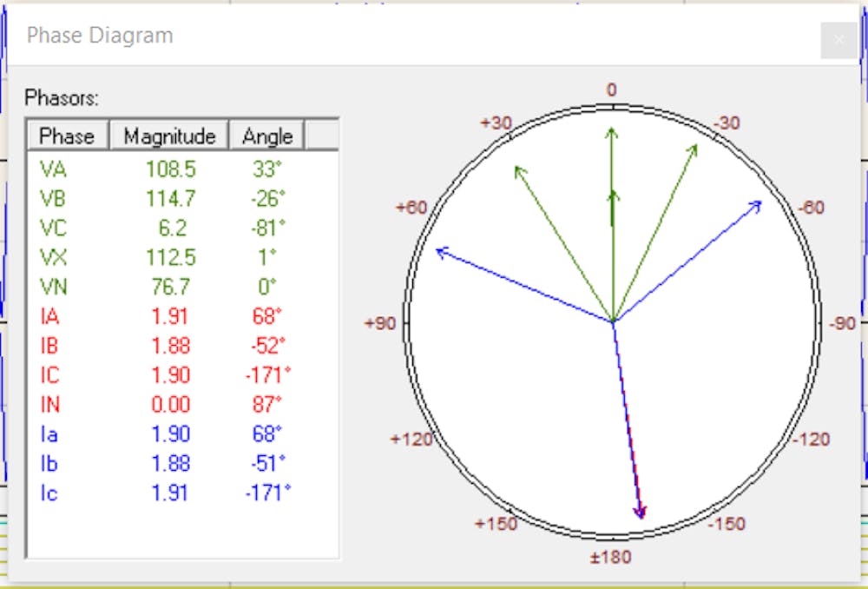Image resolution: width=868 pixels, height=589 pixels.
Task: Click VC magnitude value 6.2
Action: 172,228
